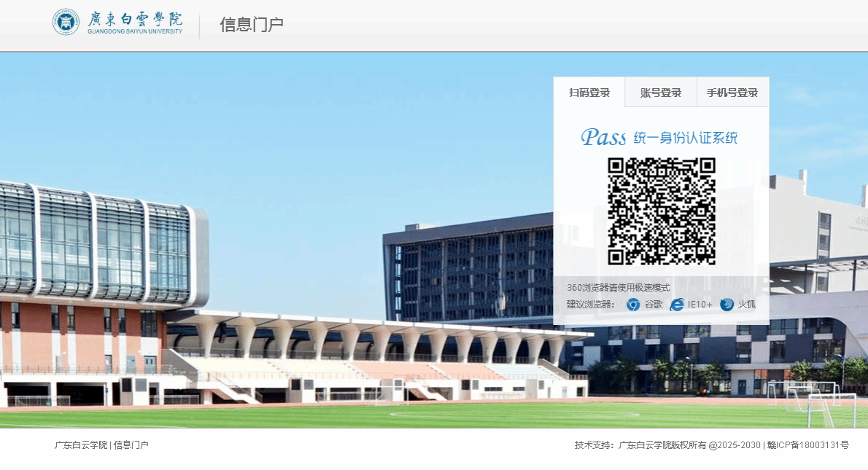Click the login QR code image
The image size is (868, 470).
tap(662, 211)
